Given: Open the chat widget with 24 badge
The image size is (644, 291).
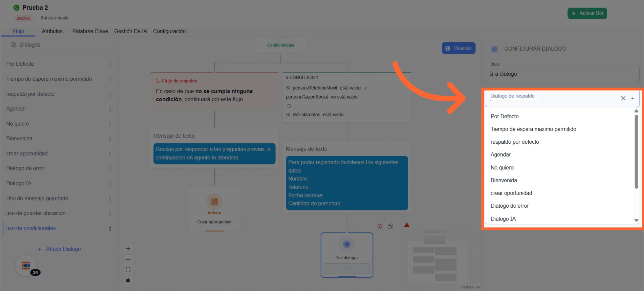Looking at the screenshot, I should (26, 266).
